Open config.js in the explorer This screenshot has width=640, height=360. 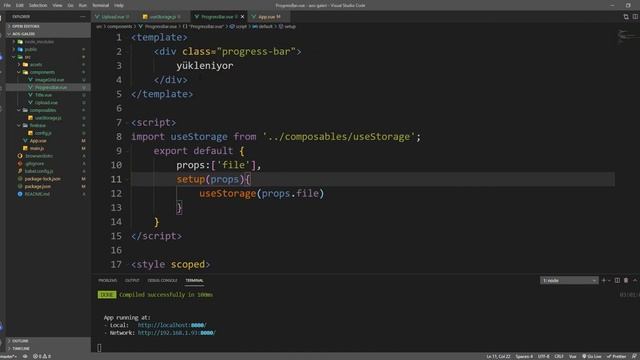coord(43,133)
